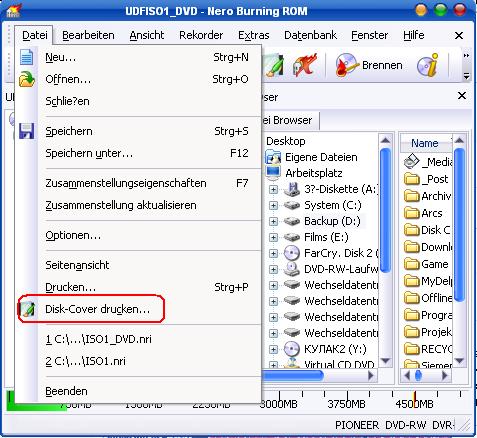Expand the Diskette (A:) drive node
Image resolution: width=477 pixels, height=438 pixels.
(273, 189)
